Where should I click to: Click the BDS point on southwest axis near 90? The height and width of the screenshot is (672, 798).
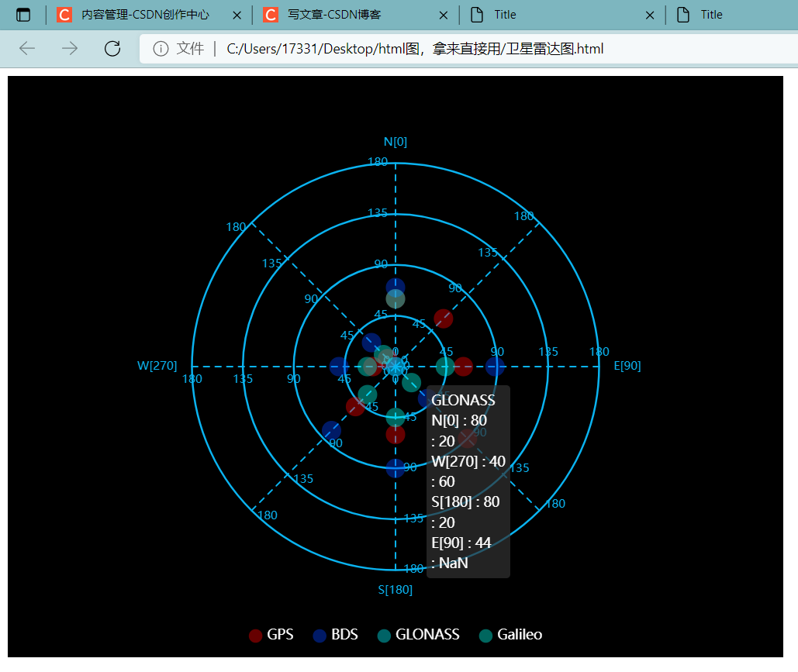(x=331, y=430)
